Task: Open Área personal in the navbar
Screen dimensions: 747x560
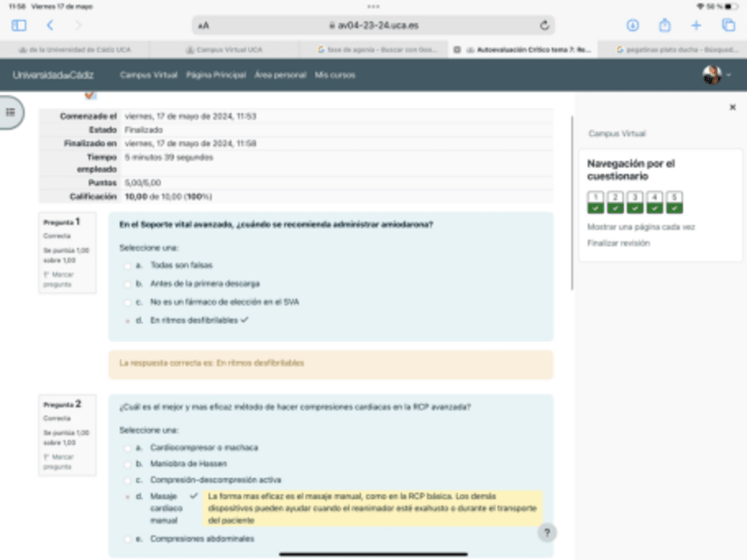Action: coord(280,75)
